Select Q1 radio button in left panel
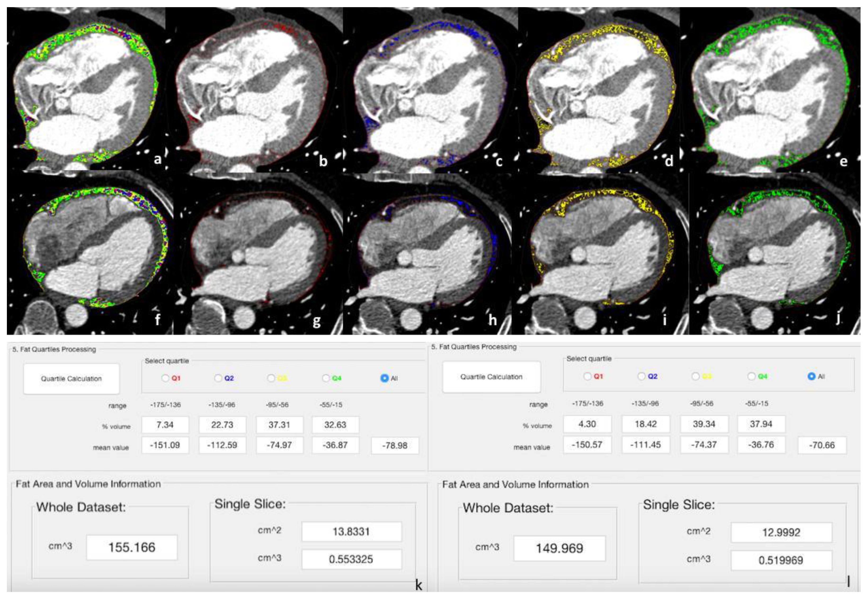The width and height of the screenshot is (868, 598). pos(165,378)
